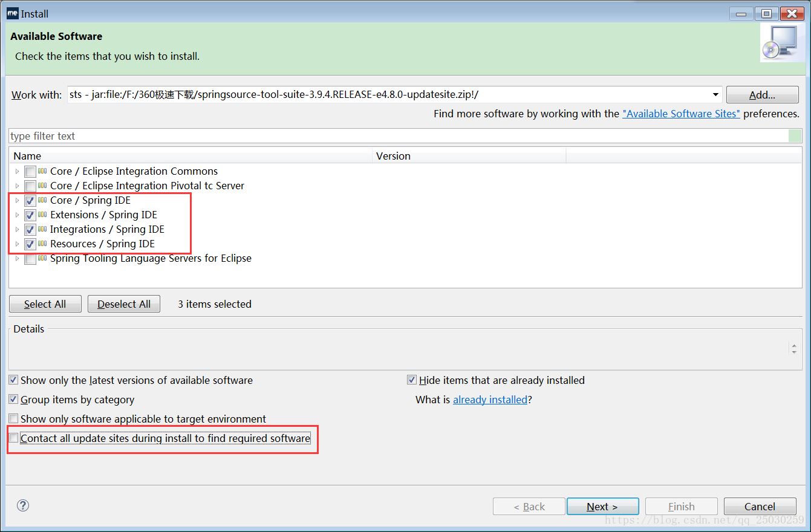Click the category icon beside Spring Tooling Language Servers

(x=42, y=258)
